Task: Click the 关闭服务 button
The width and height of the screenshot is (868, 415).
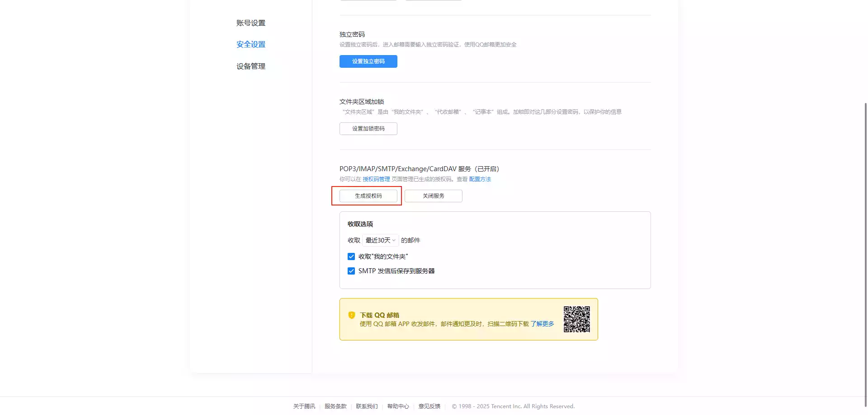Action: point(433,196)
